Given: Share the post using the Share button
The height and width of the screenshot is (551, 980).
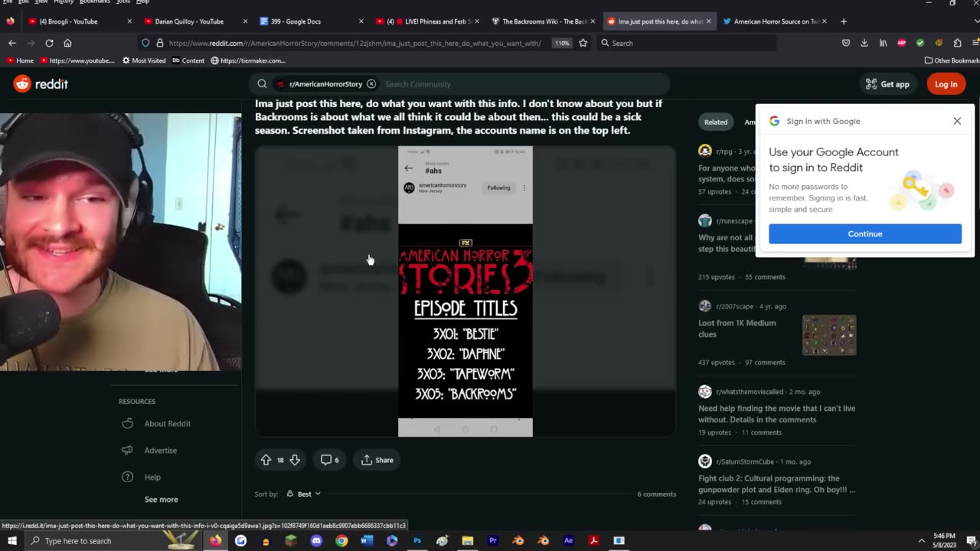Looking at the screenshot, I should click(x=377, y=460).
